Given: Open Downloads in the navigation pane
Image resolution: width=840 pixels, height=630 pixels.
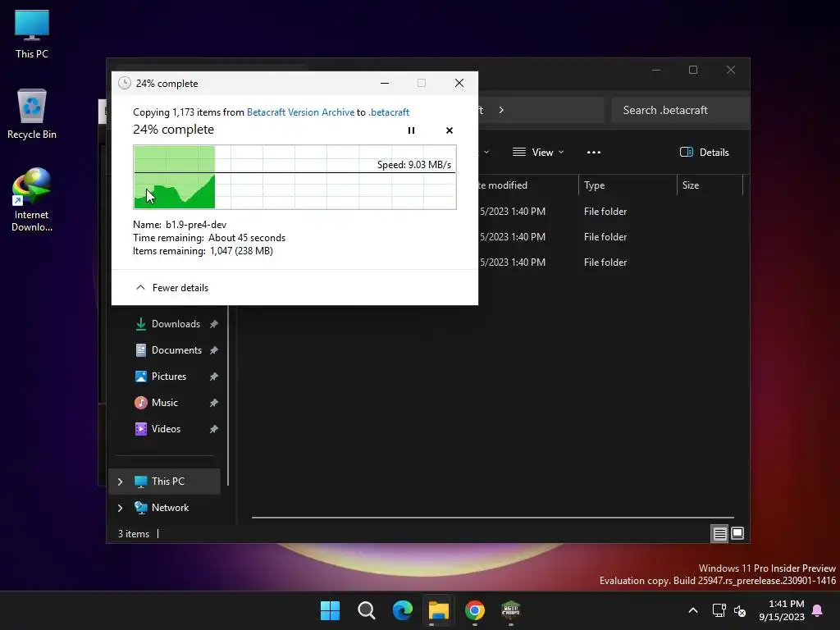Looking at the screenshot, I should point(176,324).
